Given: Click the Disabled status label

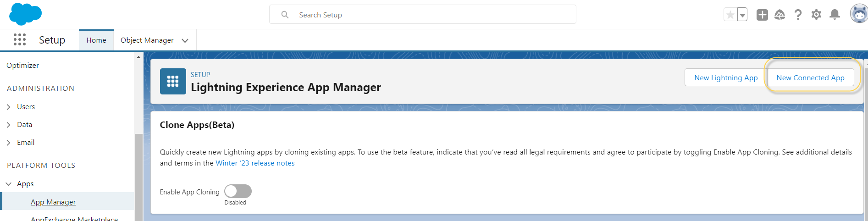Looking at the screenshot, I should coord(235,203).
